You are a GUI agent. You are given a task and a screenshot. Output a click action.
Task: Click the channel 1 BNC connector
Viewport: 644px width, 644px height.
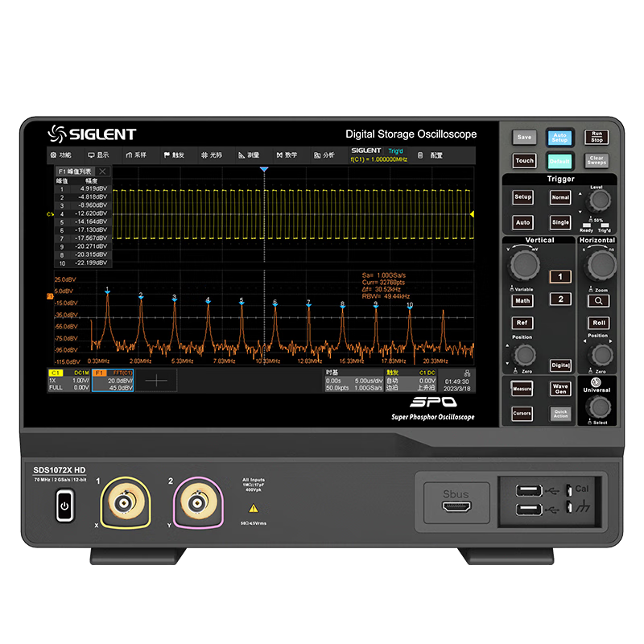click(x=125, y=502)
